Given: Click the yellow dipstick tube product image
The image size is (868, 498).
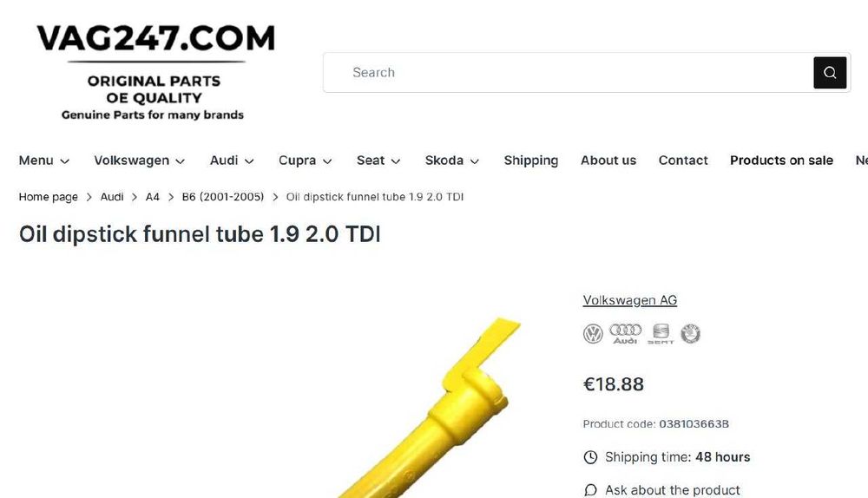Looking at the screenshot, I should tap(429, 409).
